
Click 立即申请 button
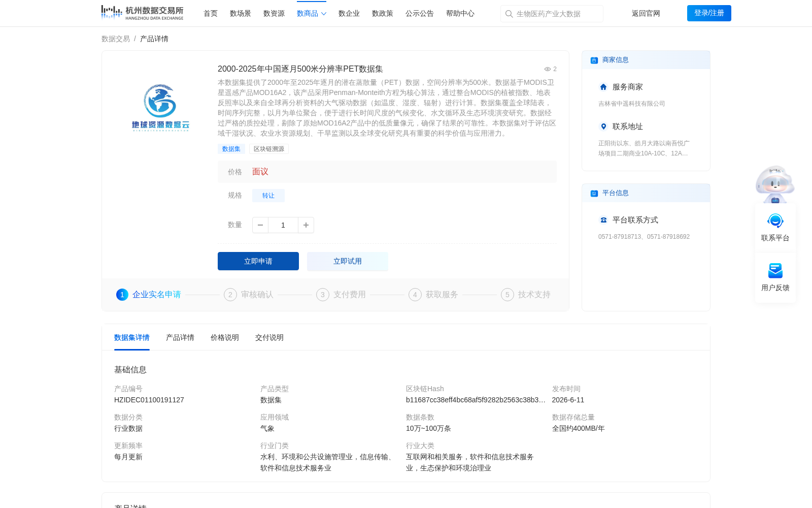tap(258, 261)
